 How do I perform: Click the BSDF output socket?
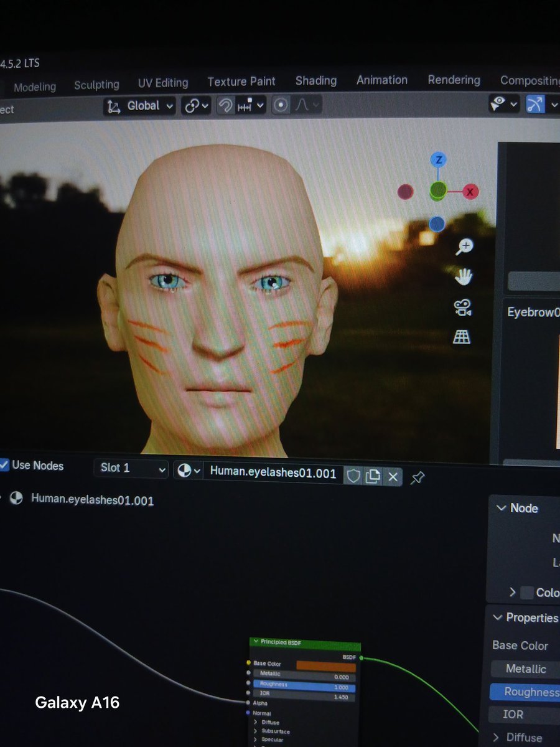pos(361,657)
